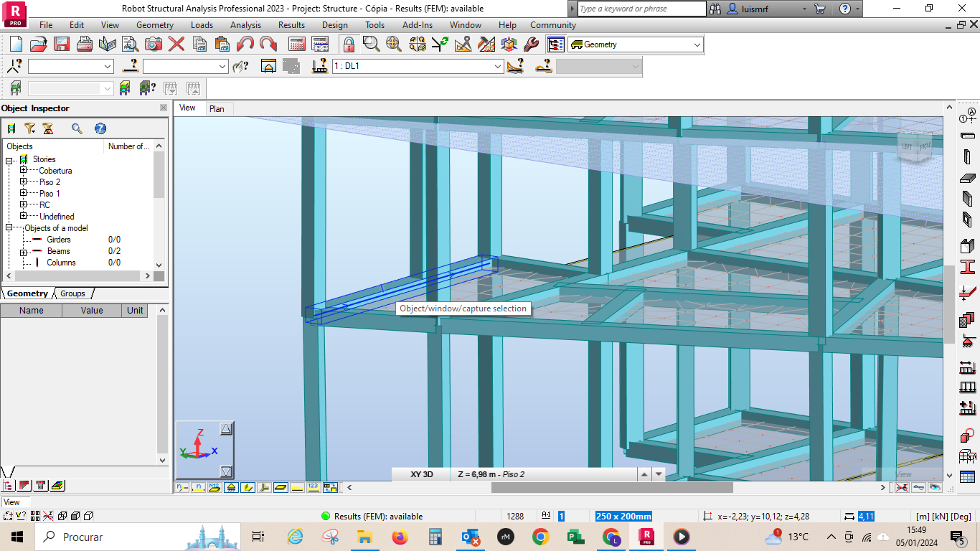Screen dimensions: 980x551
Task: Create a new project with the blank page icon
Action: (17, 44)
